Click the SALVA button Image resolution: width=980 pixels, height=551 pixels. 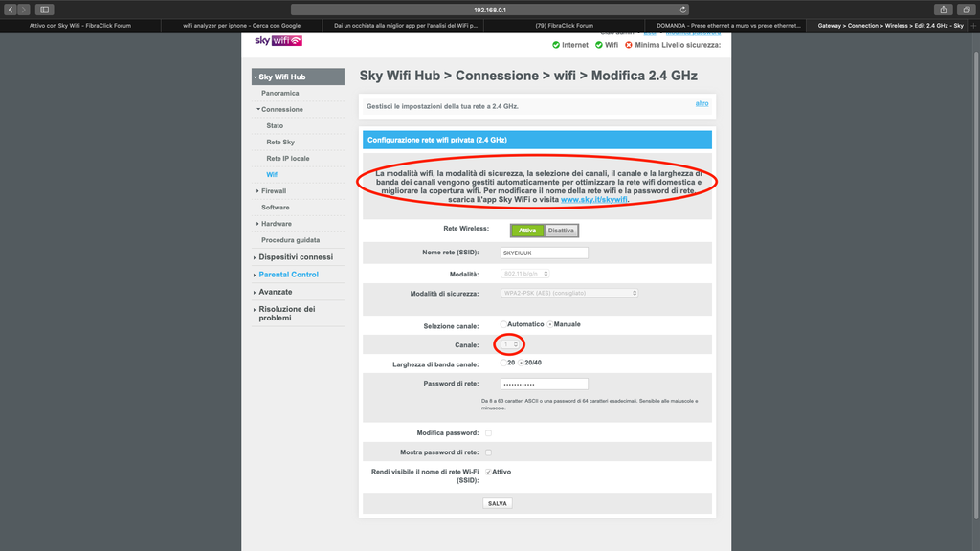pos(498,503)
